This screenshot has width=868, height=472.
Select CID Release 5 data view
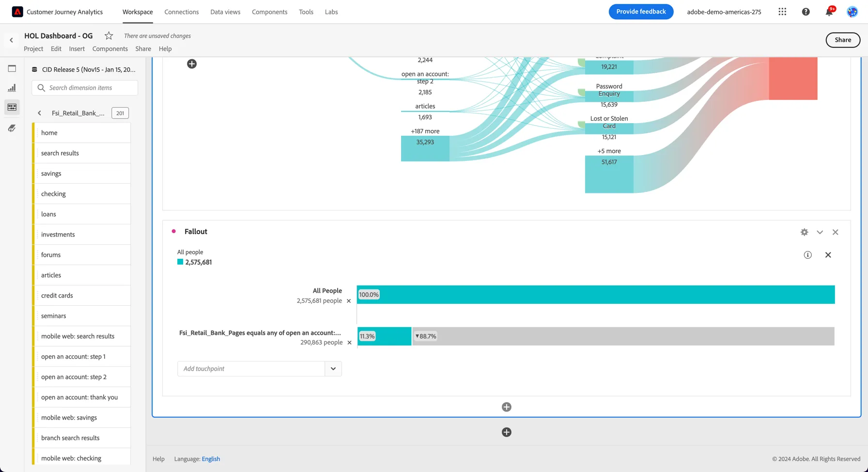pos(84,69)
